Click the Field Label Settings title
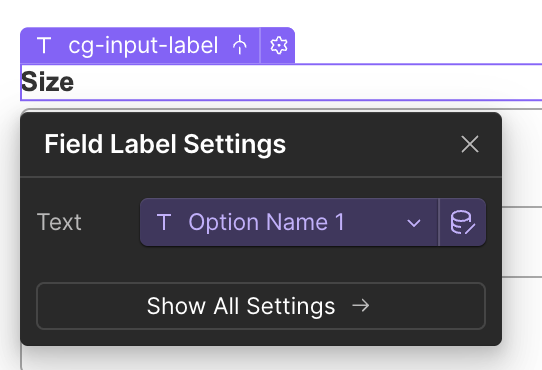Viewport: 542px width, 370px height. (x=165, y=144)
